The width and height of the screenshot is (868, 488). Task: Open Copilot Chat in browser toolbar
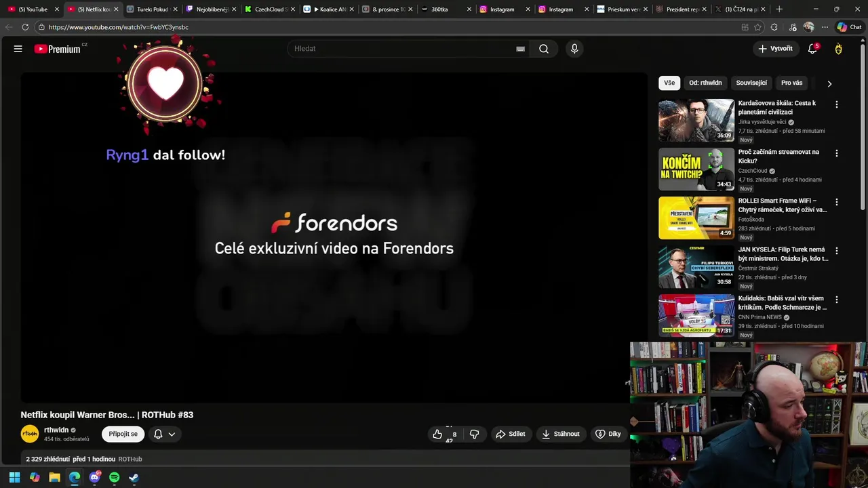849,27
